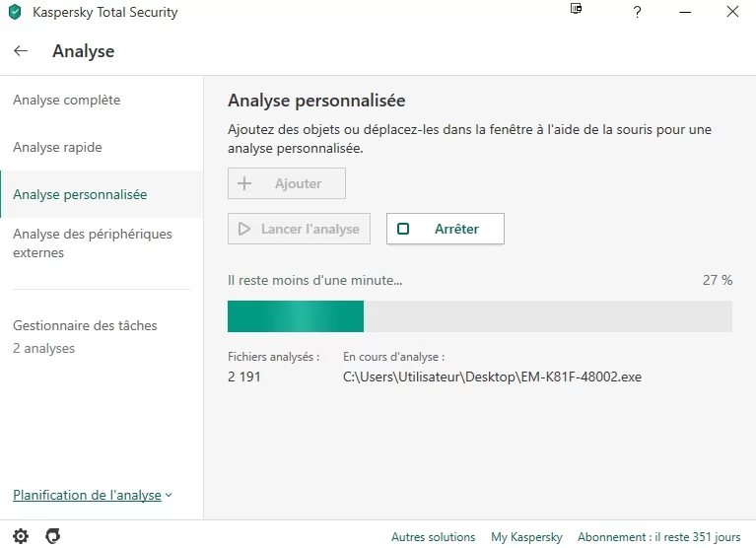Viewport: 756px width, 548px height.
Task: Select Analyse personnalisée tab
Action: (x=80, y=194)
